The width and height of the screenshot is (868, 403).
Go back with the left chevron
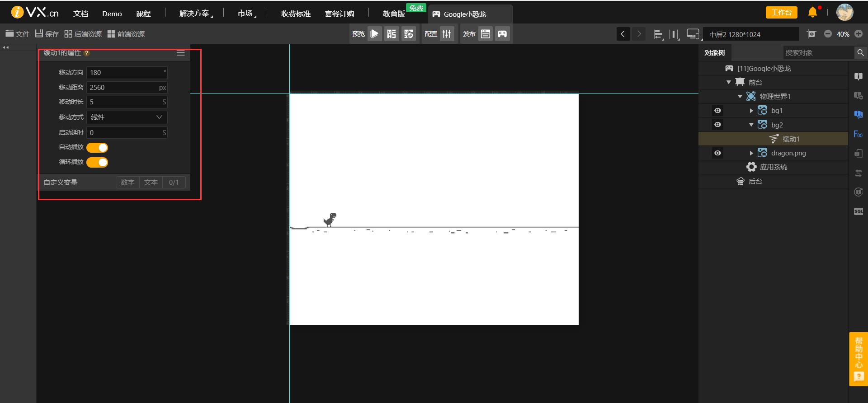623,34
